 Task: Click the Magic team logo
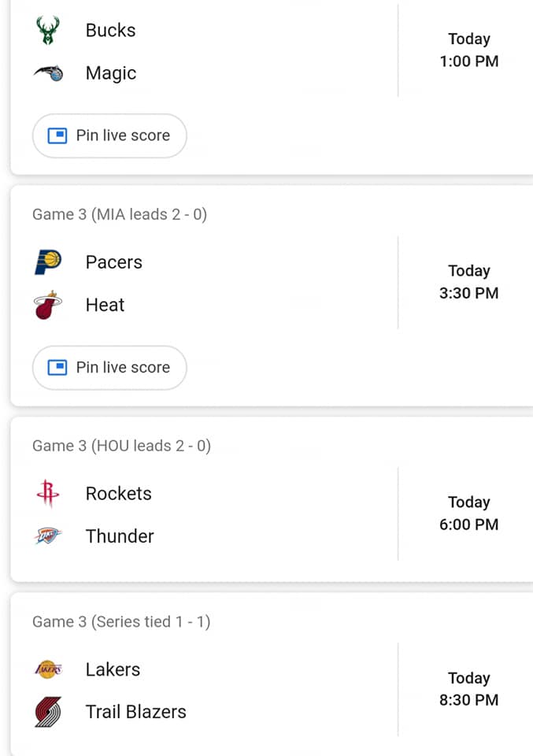click(48, 73)
